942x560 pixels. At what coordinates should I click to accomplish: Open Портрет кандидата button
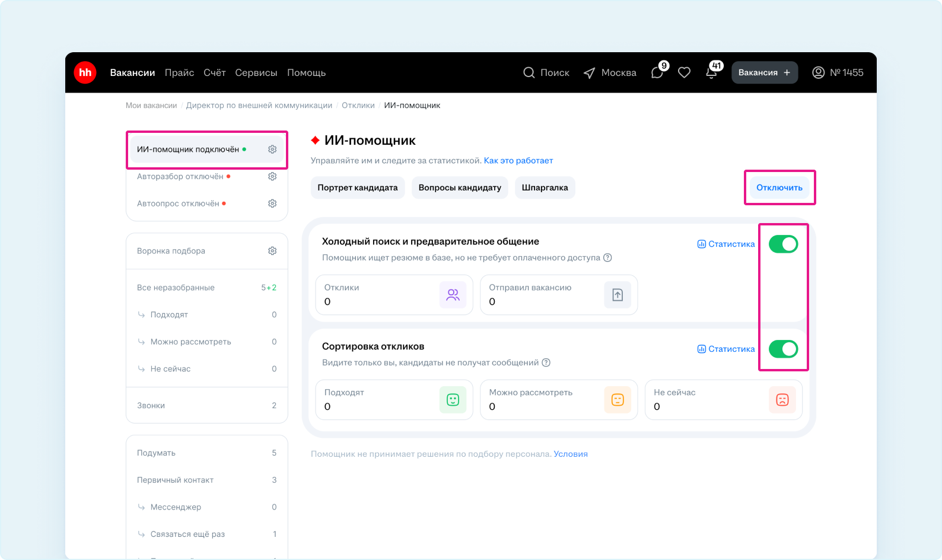pyautogui.click(x=357, y=187)
